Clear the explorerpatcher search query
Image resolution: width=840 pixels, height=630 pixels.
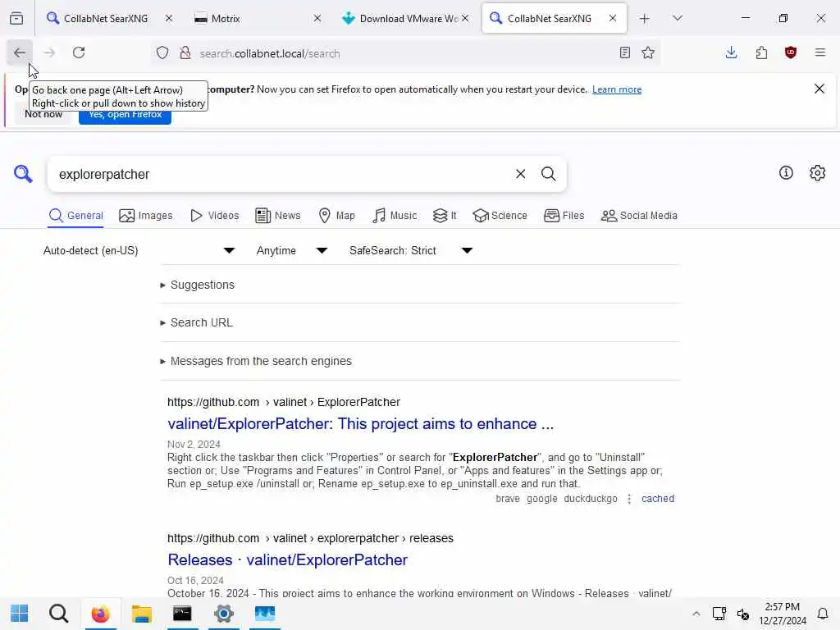pos(520,174)
